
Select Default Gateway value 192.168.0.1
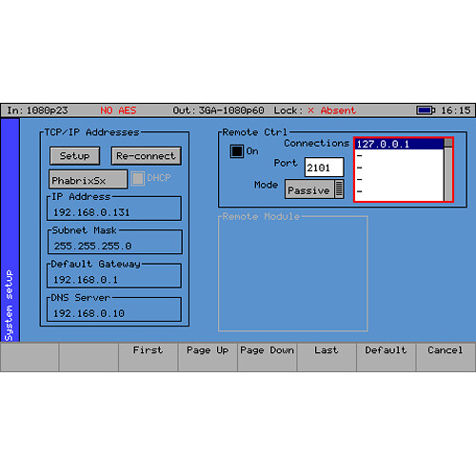coord(86,280)
